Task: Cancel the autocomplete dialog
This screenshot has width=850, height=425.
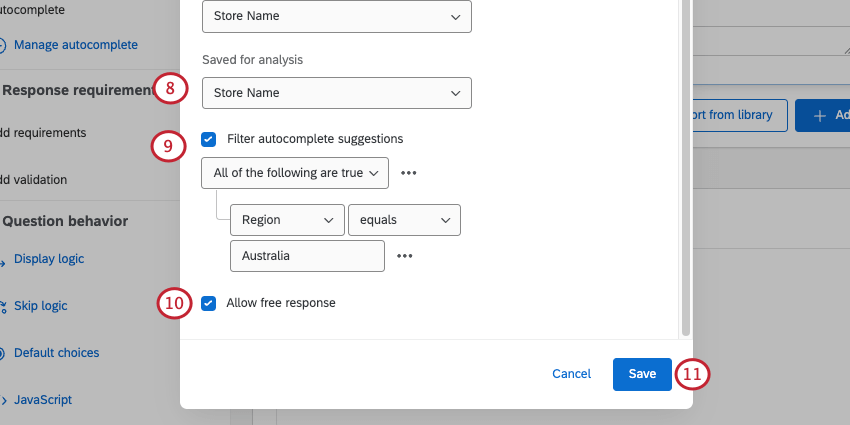Action: point(571,374)
